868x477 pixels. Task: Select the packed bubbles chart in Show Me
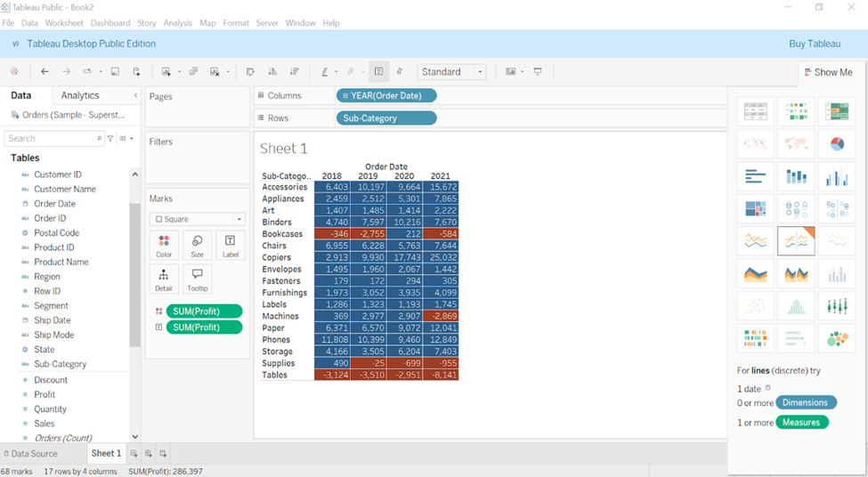point(837,338)
